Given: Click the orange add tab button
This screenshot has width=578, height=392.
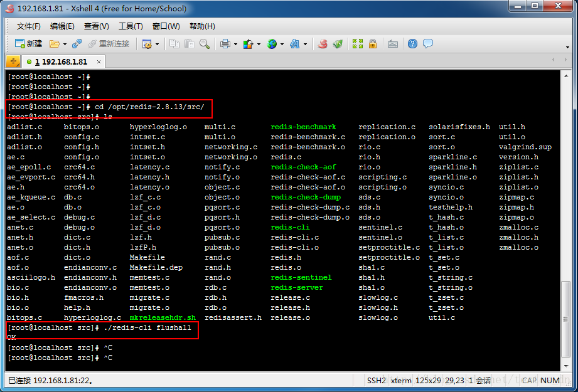Looking at the screenshot, I should (x=13, y=61).
